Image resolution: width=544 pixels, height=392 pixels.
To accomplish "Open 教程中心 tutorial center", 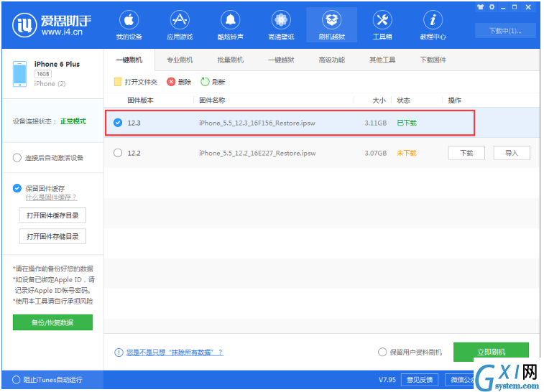I will click(433, 25).
